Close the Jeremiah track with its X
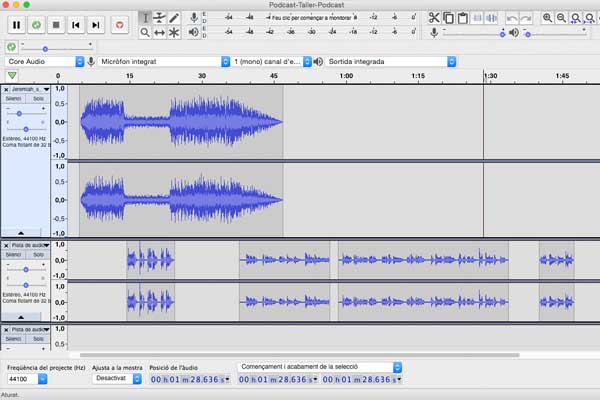Image resolution: width=600 pixels, height=400 pixels. pos(6,90)
